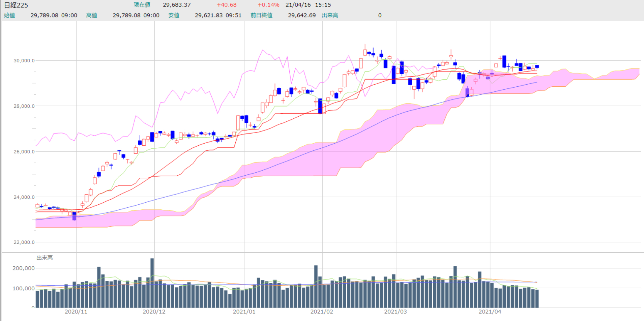
Task: Select the 28,000.0 price axis label
Action: 24,106
